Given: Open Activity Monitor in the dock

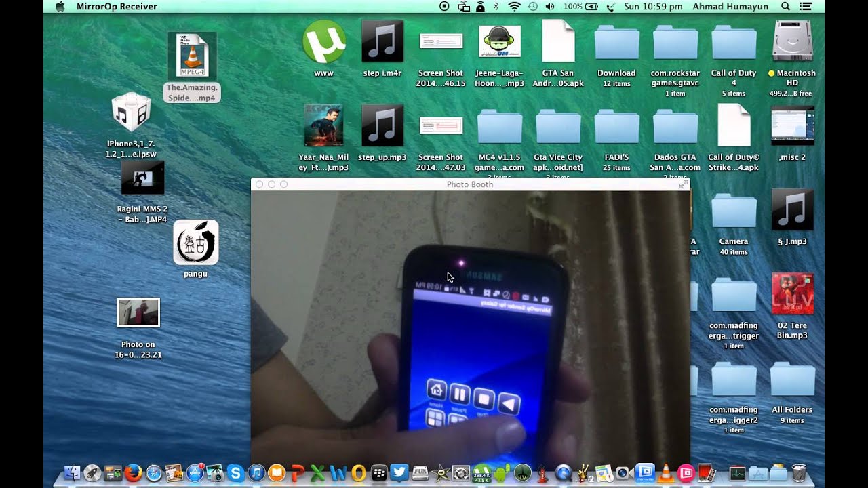Looking at the screenshot, I should click(738, 473).
